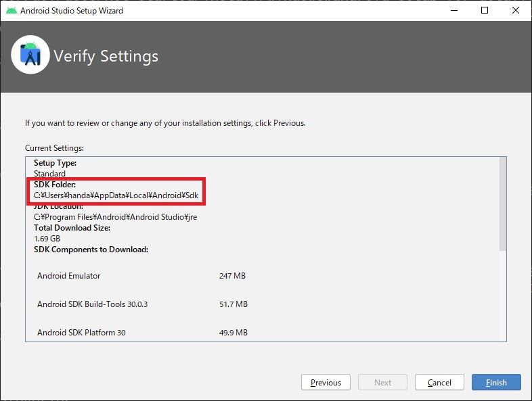Maximize the Setup Wizard window

485,11
